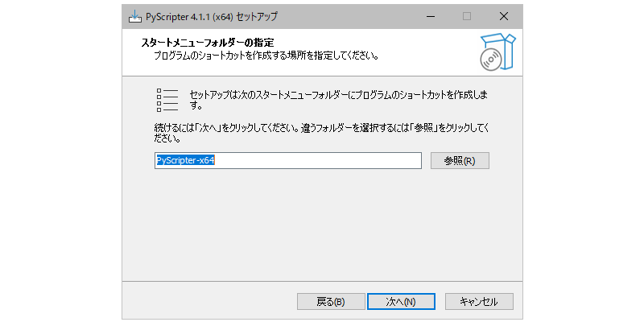Click the empty gray area below the folder field
The image size is (644, 322).
(x=322, y=225)
